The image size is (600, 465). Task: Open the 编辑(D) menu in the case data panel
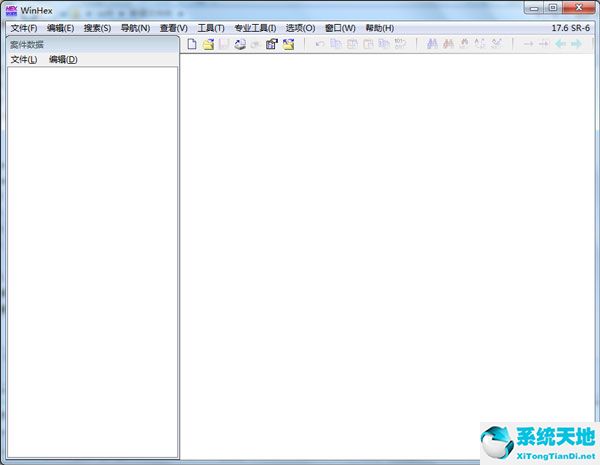[64, 60]
